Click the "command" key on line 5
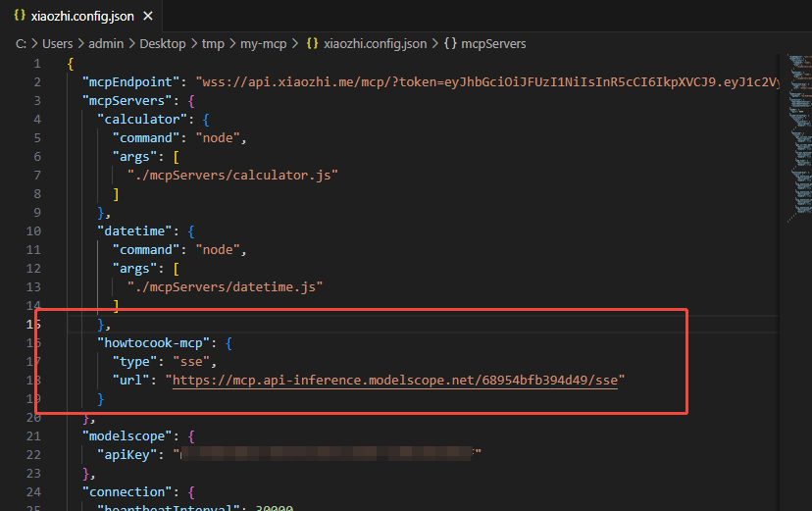The height and width of the screenshot is (511, 812). click(146, 138)
